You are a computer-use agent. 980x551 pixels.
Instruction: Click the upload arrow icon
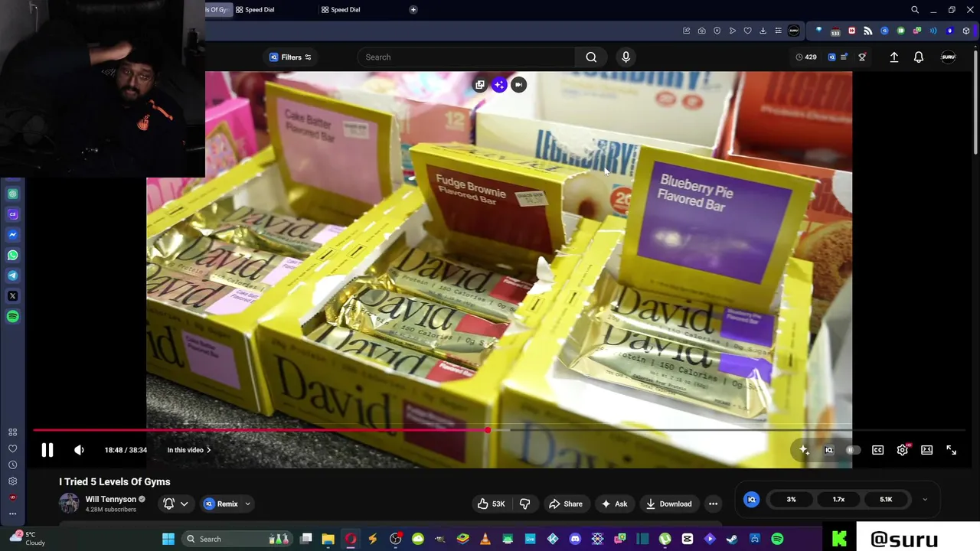pos(894,57)
